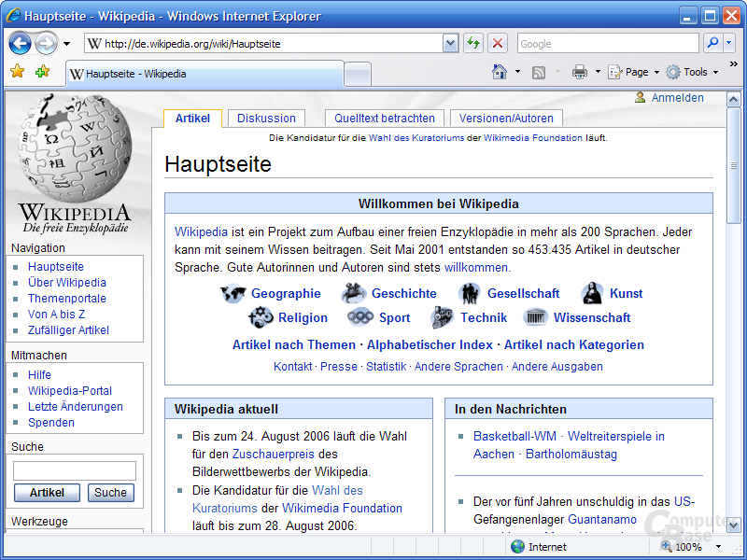Click the Spenden sidebar link

51,423
